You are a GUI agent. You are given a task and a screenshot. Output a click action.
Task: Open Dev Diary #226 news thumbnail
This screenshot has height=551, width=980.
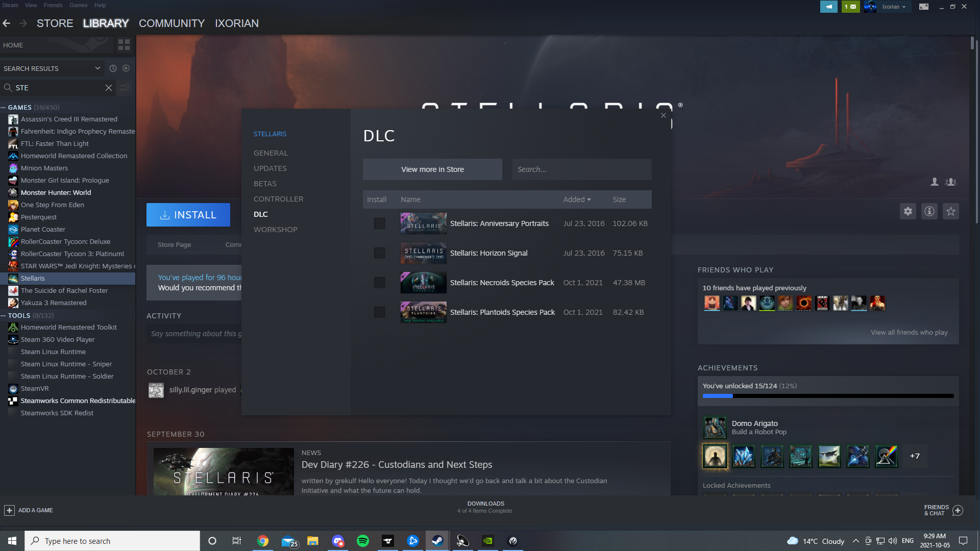pos(224,471)
